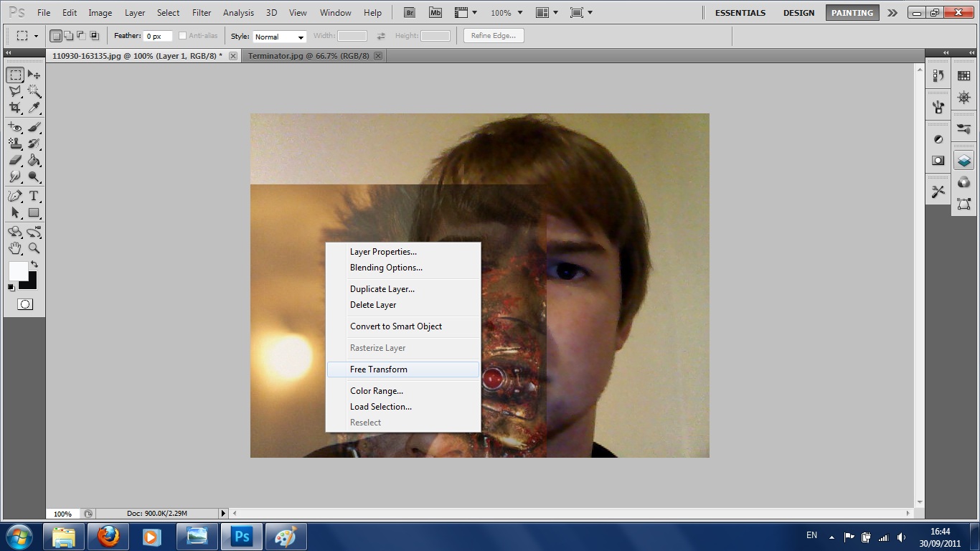Screen dimensions: 980x551
Task: Open the History panel icon
Action: [938, 75]
